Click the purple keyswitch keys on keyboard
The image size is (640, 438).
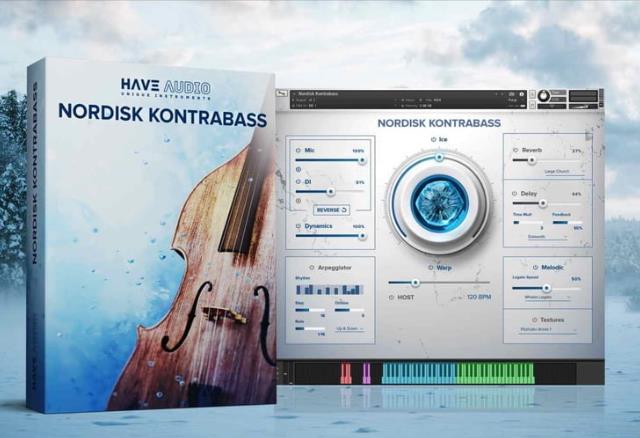coord(367,374)
